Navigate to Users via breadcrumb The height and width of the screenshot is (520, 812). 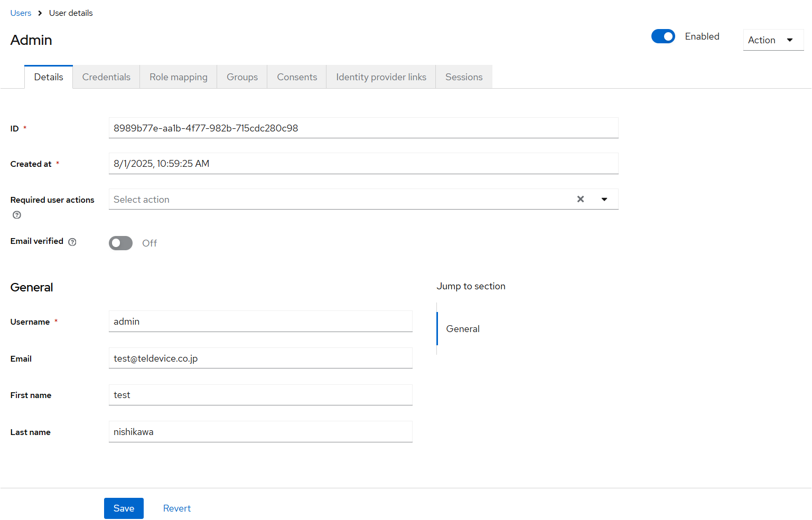(21, 13)
